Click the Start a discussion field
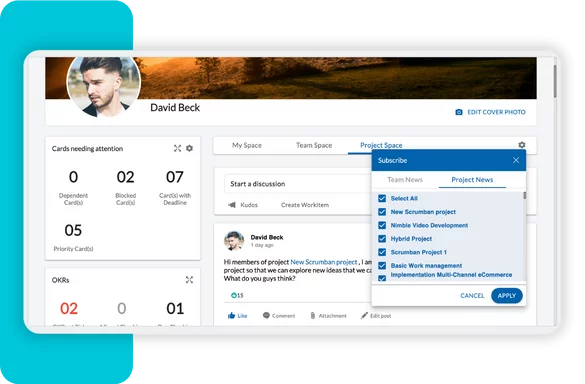This screenshot has width=585, height=384. point(298,184)
